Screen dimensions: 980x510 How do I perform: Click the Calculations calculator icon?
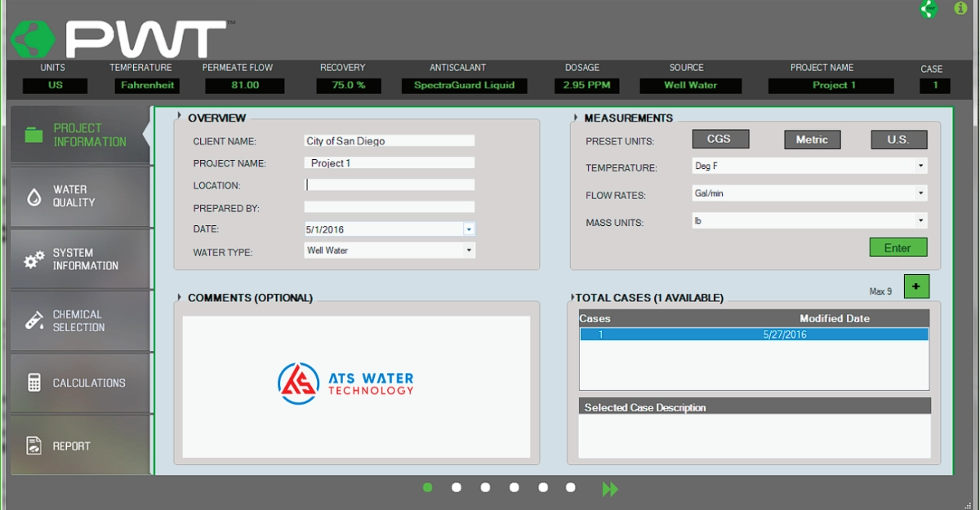click(33, 383)
